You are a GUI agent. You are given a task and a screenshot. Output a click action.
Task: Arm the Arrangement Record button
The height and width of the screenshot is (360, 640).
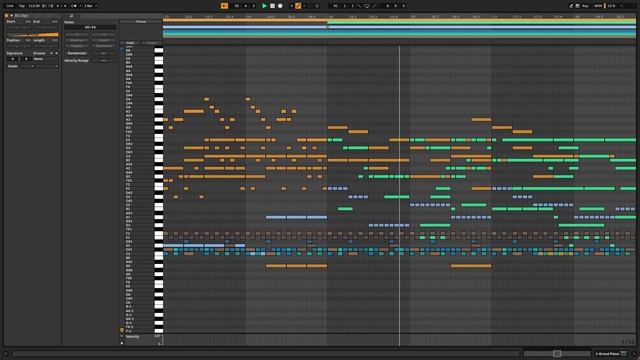280,6
